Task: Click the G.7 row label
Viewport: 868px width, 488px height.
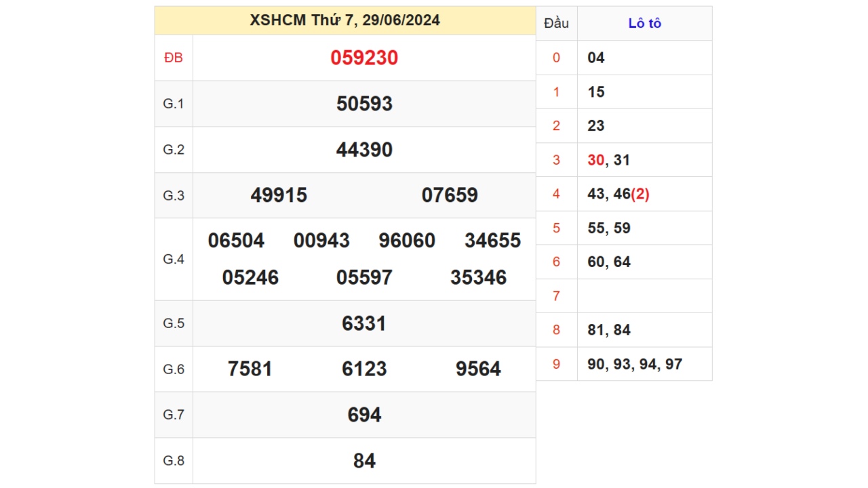Action: pyautogui.click(x=174, y=415)
